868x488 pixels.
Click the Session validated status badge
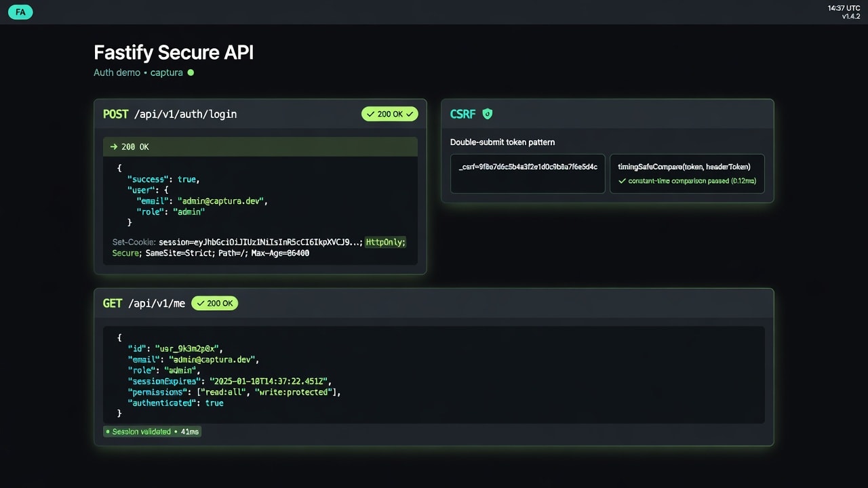click(152, 431)
